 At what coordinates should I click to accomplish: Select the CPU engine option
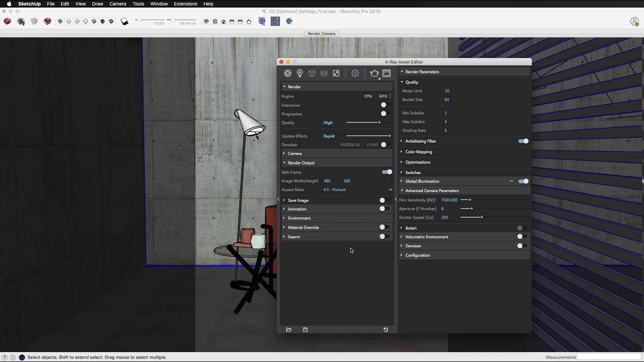pyautogui.click(x=368, y=96)
